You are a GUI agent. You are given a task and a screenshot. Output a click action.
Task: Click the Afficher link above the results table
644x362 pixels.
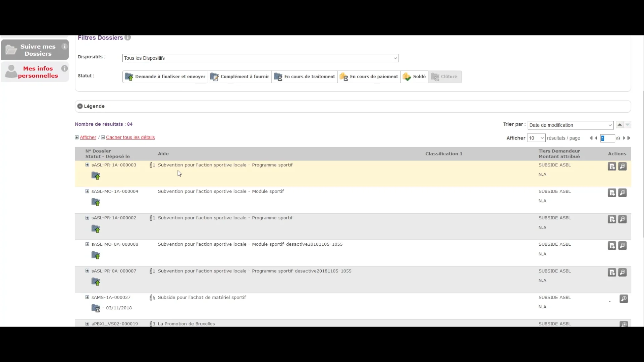[88, 137]
